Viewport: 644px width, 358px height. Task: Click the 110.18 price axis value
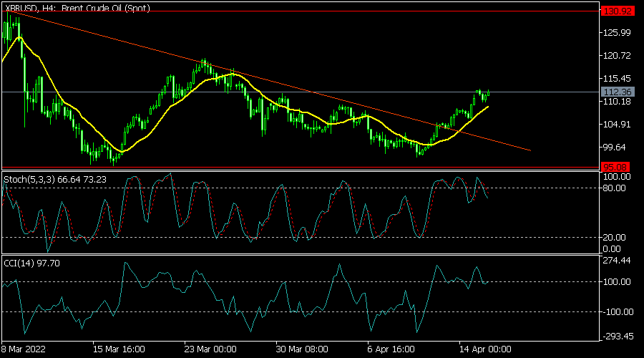click(617, 101)
